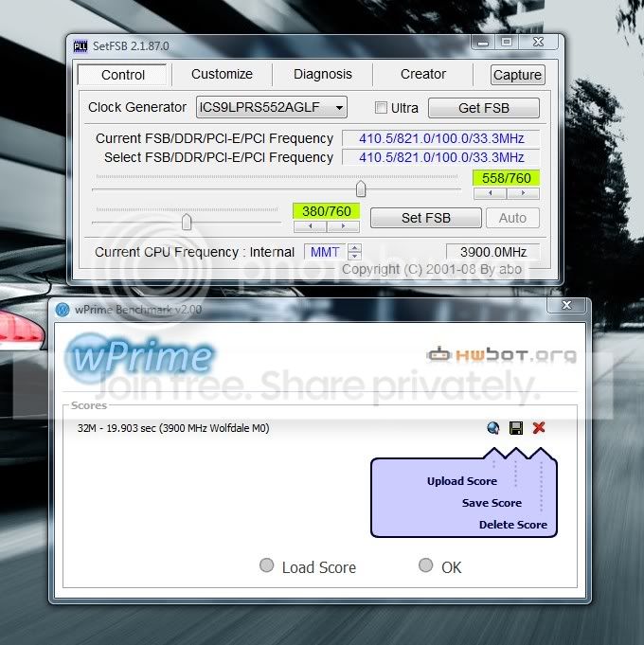This screenshot has height=645, width=644.
Task: Click the 3900.0MHz CPU frequency field
Action: pos(492,252)
